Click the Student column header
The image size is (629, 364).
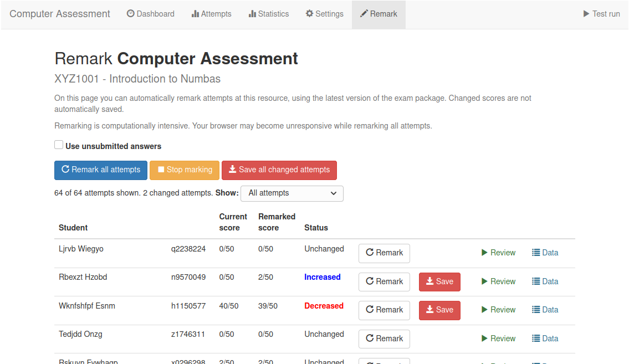coord(73,228)
